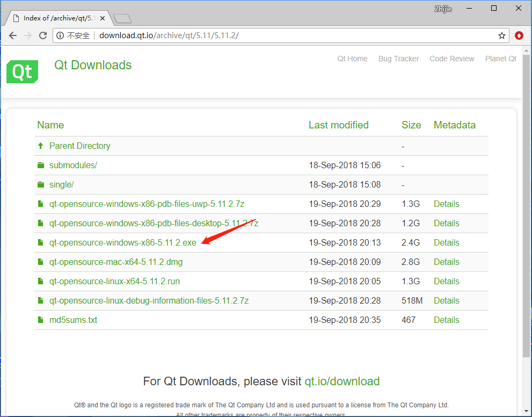Image resolution: width=532 pixels, height=417 pixels.
Task: Click the folder icon beside single/
Action: [x=41, y=185]
